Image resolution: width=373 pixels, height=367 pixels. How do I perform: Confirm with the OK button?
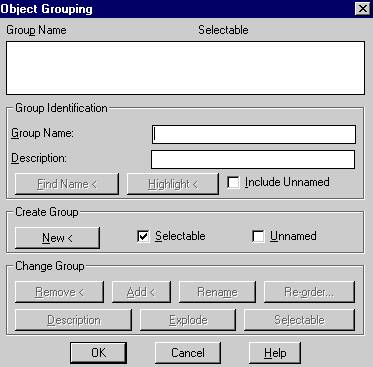click(x=98, y=353)
